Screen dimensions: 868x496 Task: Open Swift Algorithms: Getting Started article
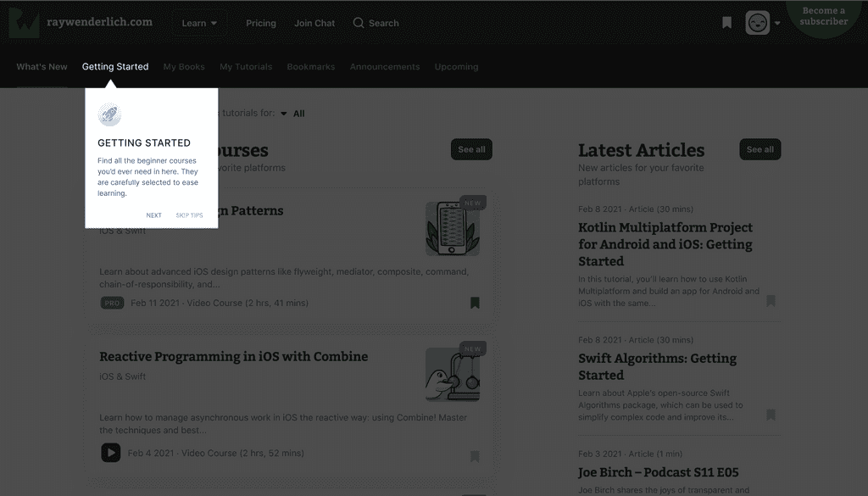(x=657, y=366)
